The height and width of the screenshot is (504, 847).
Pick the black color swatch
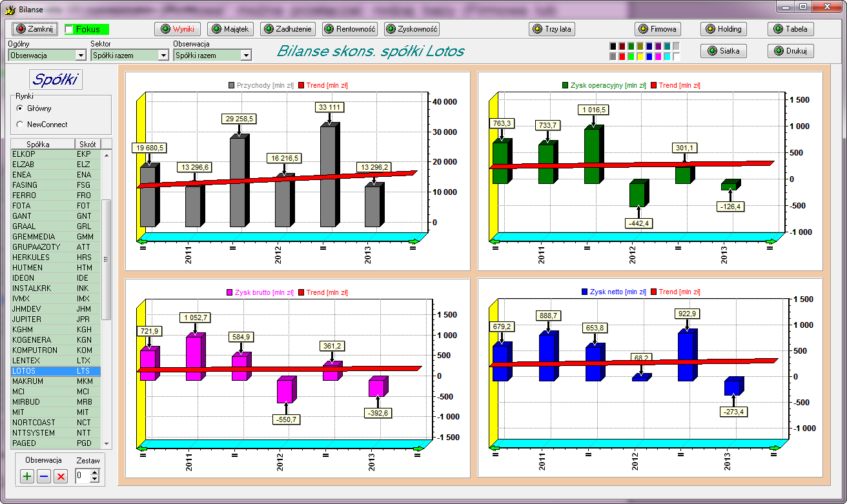pos(613,46)
